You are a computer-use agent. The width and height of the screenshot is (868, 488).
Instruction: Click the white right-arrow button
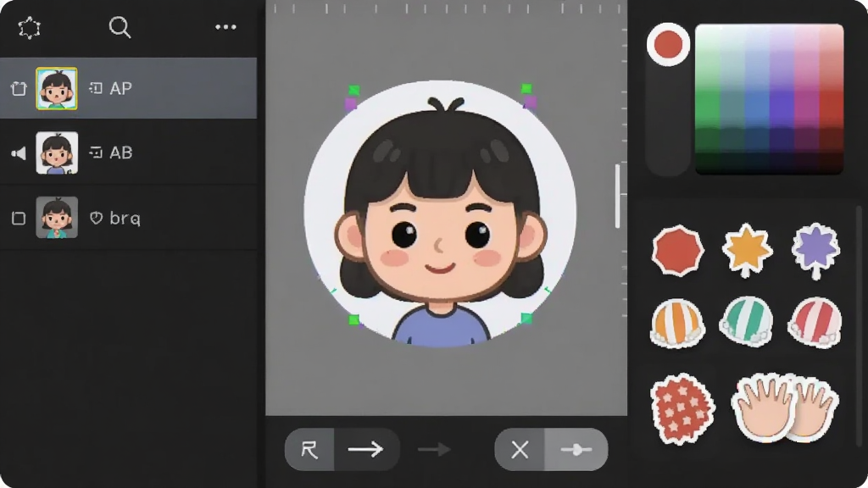point(366,449)
